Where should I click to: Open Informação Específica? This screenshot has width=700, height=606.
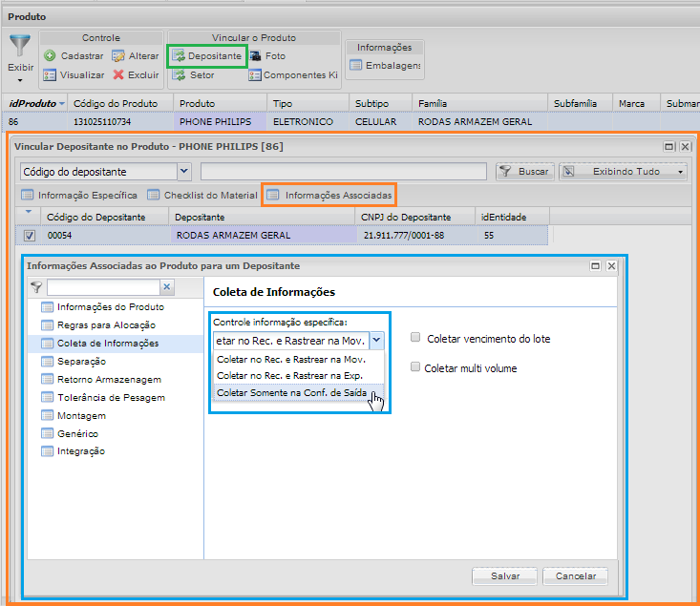(x=79, y=195)
